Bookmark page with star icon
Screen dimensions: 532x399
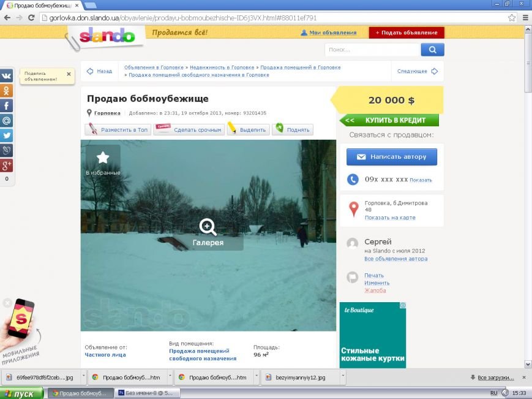coord(512,18)
